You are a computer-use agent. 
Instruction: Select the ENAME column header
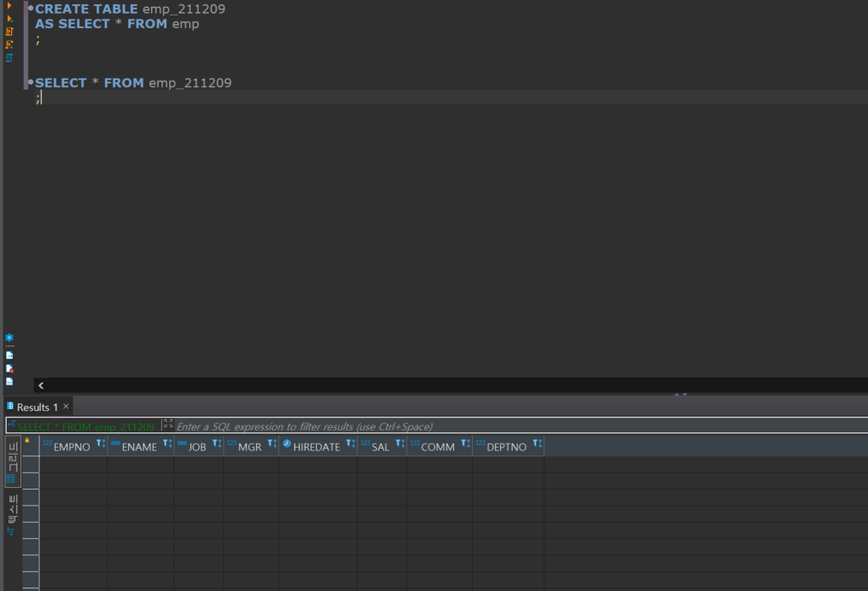[x=139, y=447]
